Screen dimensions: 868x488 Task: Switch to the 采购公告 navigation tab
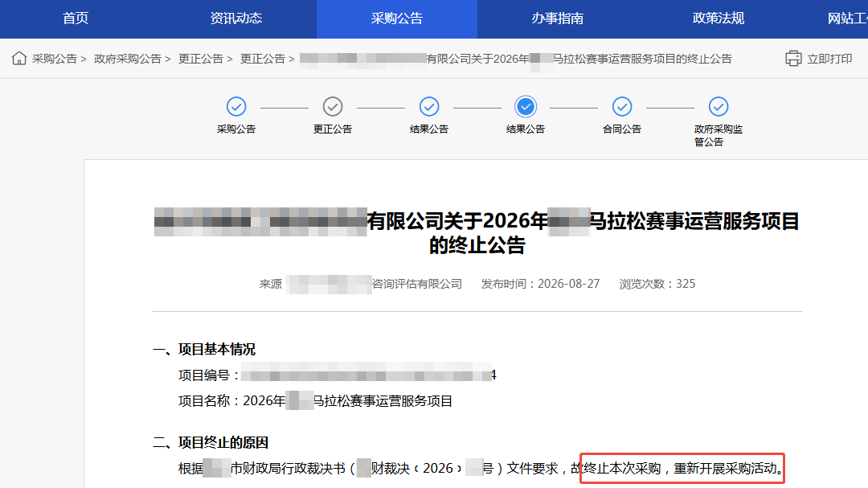pos(397,18)
